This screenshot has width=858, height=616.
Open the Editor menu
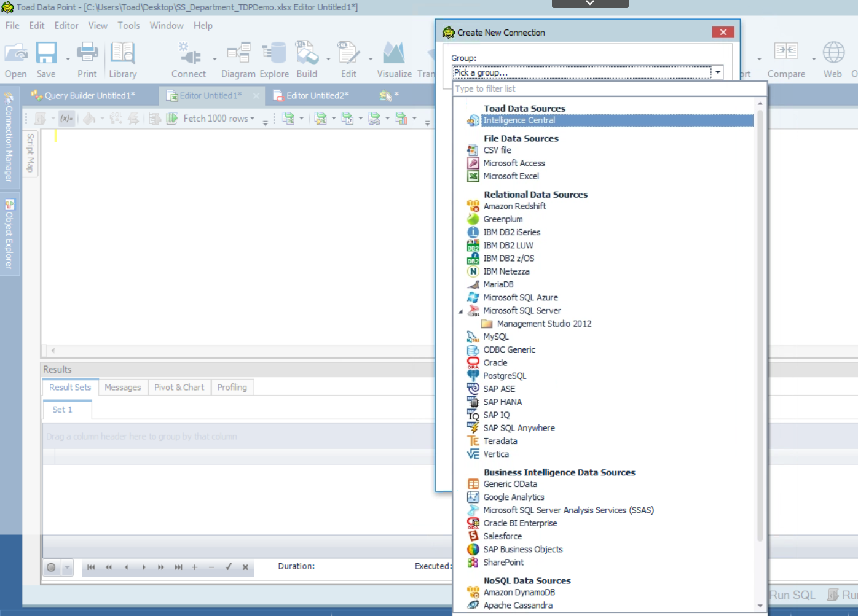(66, 26)
